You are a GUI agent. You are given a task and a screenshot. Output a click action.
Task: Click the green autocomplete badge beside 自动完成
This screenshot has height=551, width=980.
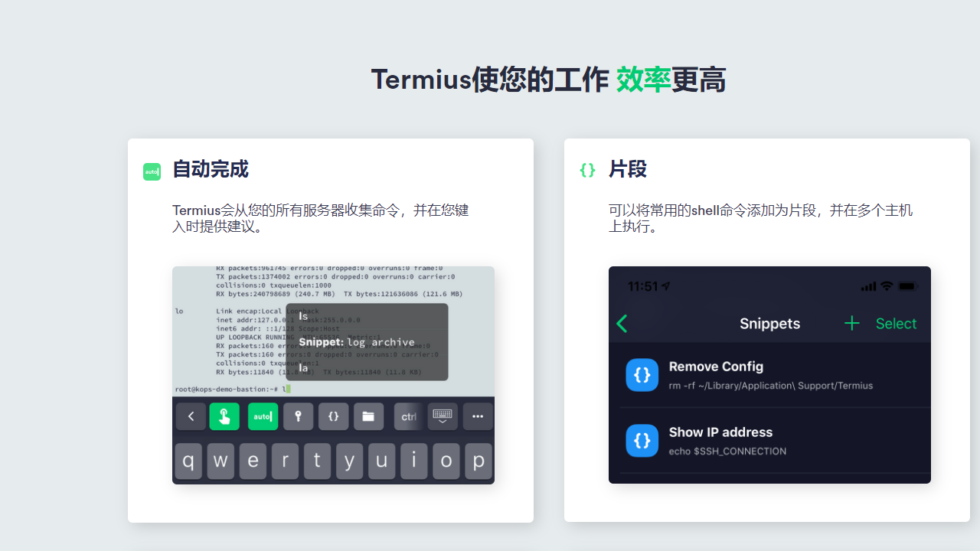pyautogui.click(x=152, y=171)
